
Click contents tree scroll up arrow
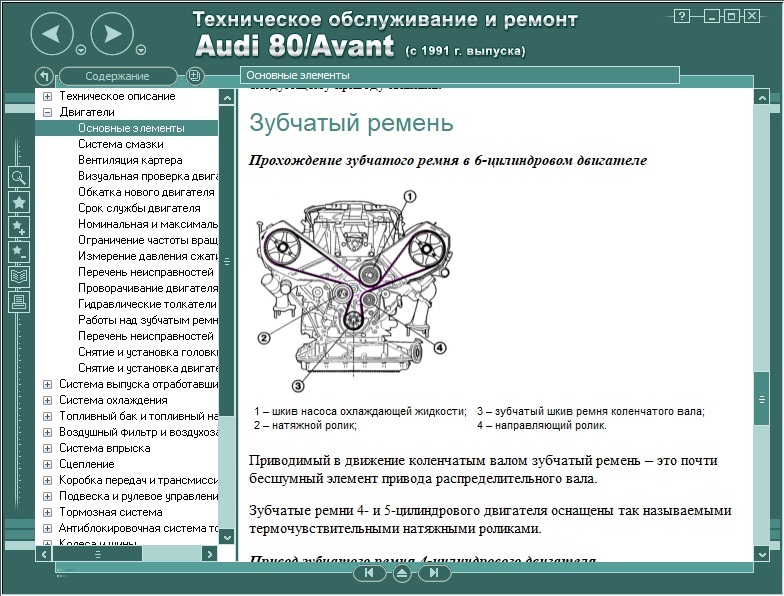point(227,98)
